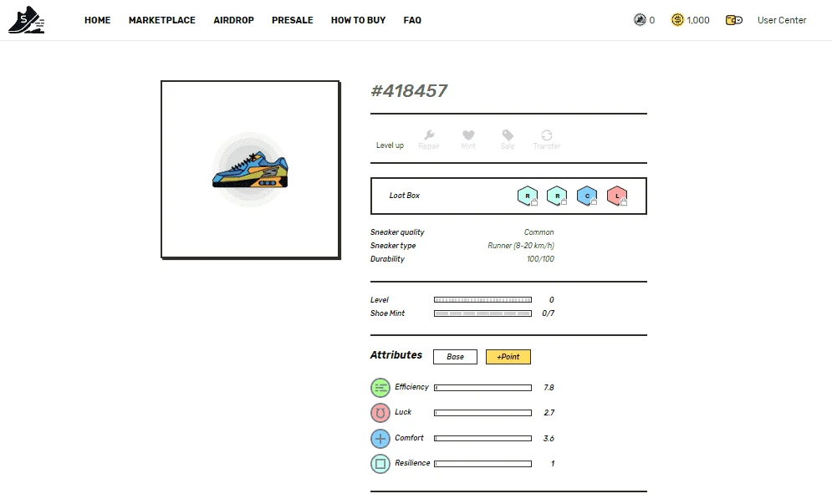Open User Center
This screenshot has height=504, width=832.
click(x=782, y=20)
